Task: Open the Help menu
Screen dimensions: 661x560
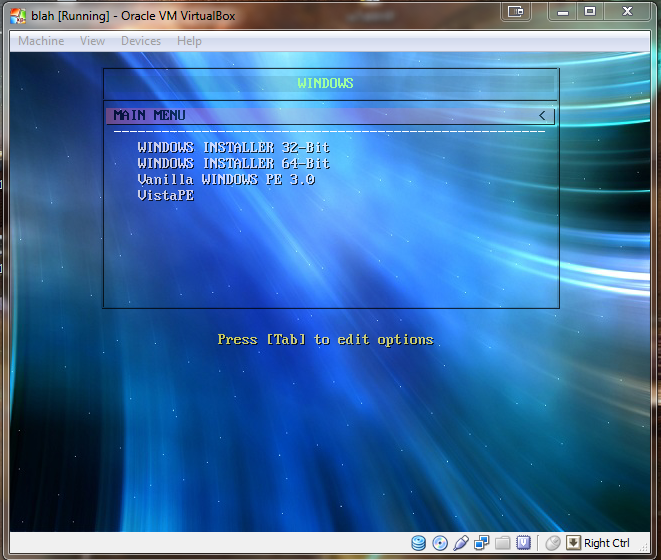Action: (189, 41)
